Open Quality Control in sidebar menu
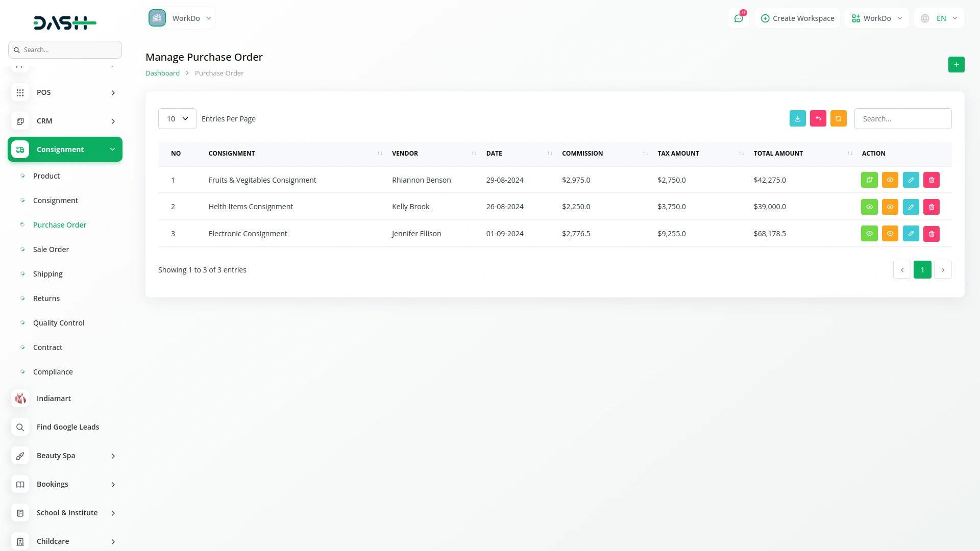Image resolution: width=980 pixels, height=551 pixels. (x=59, y=323)
